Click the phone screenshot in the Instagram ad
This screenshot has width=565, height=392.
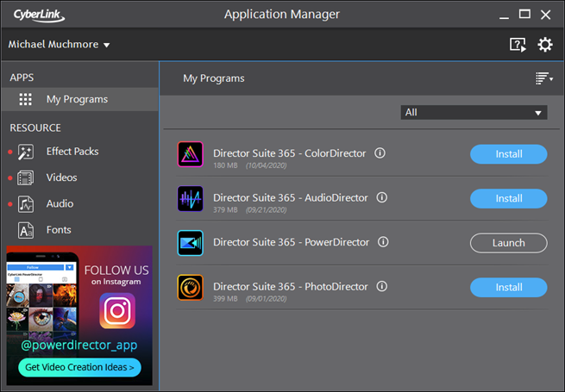[x=42, y=302]
